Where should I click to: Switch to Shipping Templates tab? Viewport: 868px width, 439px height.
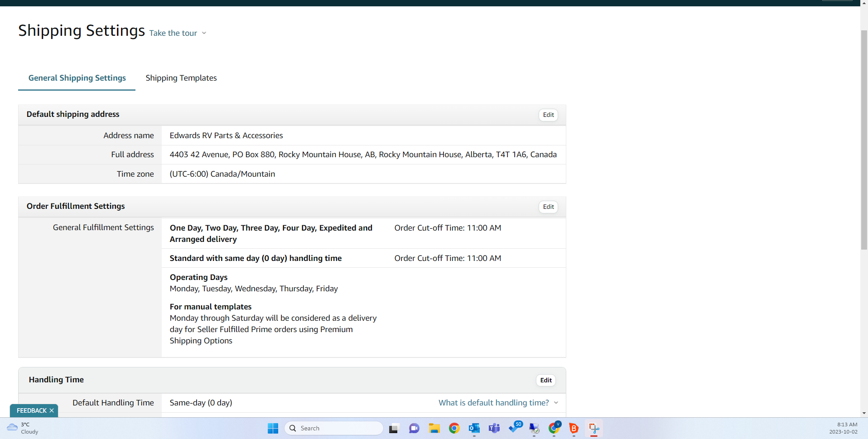point(181,78)
